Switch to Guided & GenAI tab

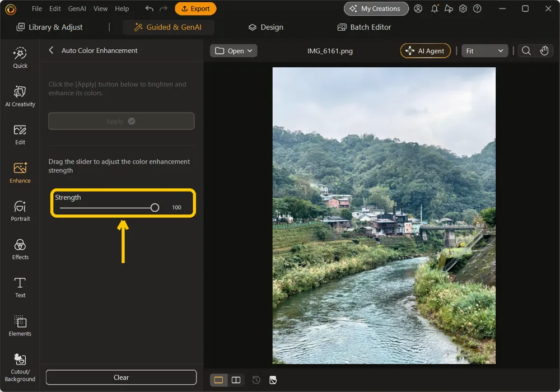click(168, 27)
